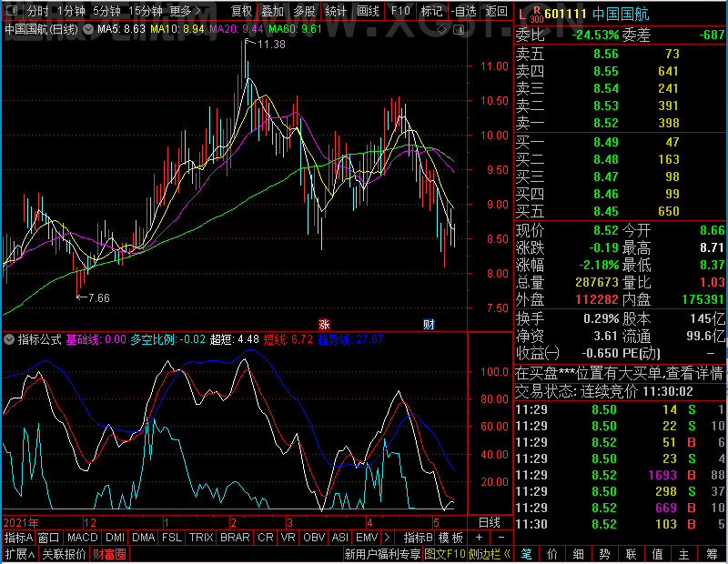The width and height of the screenshot is (728, 564).
Task: Click the 返回 back button
Action: click(496, 11)
